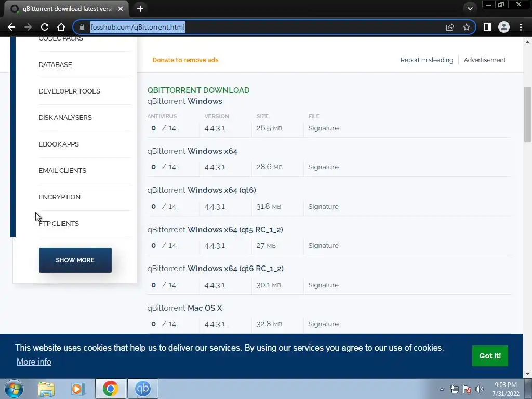The height and width of the screenshot is (399, 532).
Task: Close the qBittorrent download tab
Action: (121, 9)
